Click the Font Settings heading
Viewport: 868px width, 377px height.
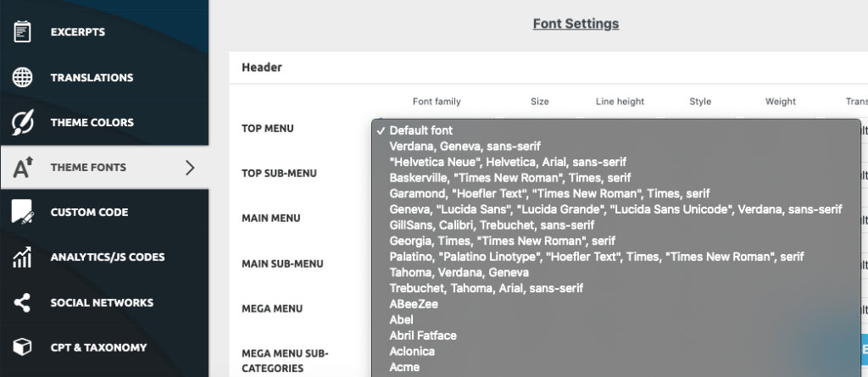coord(576,24)
